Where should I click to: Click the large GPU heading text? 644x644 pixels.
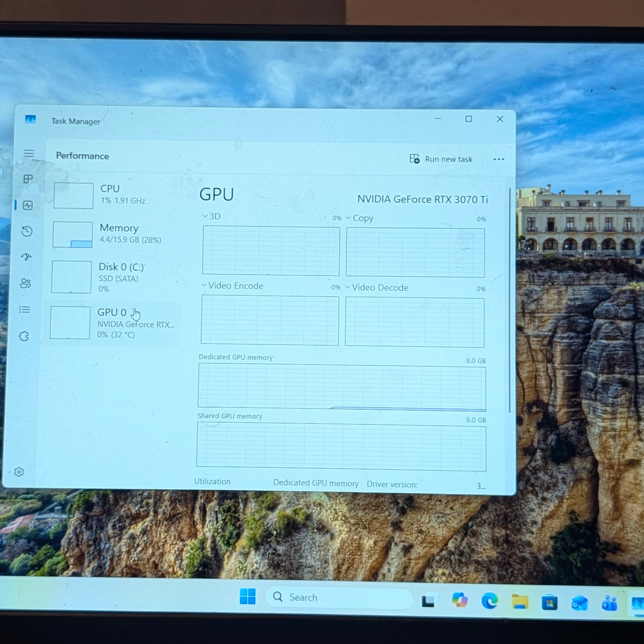tap(217, 194)
